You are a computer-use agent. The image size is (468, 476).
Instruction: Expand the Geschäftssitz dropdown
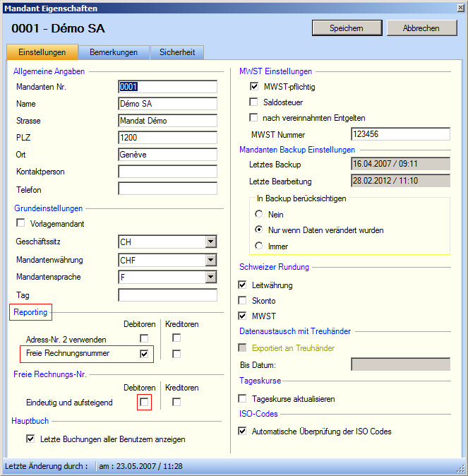tap(210, 242)
